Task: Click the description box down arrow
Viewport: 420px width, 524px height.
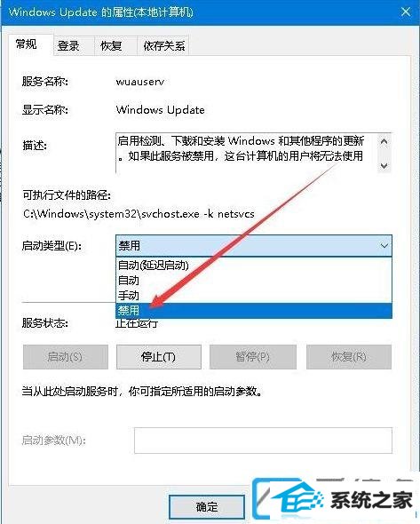Action: pyautogui.click(x=384, y=165)
